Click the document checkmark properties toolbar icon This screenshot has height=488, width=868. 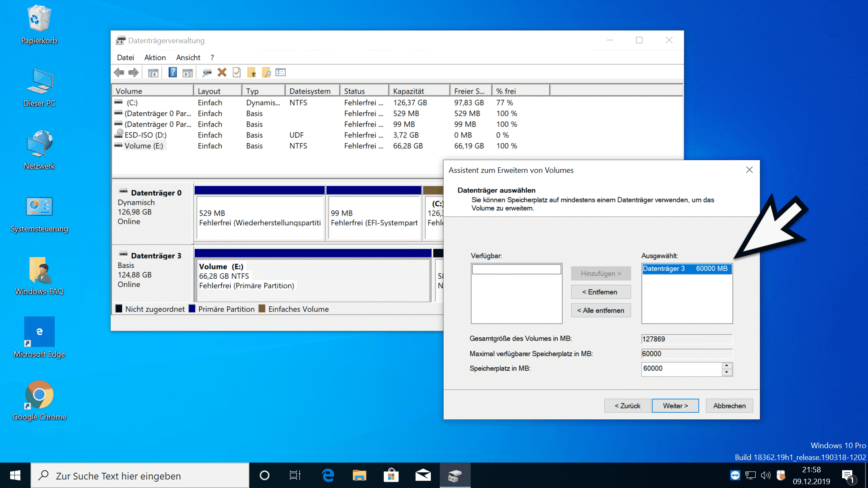click(x=237, y=72)
